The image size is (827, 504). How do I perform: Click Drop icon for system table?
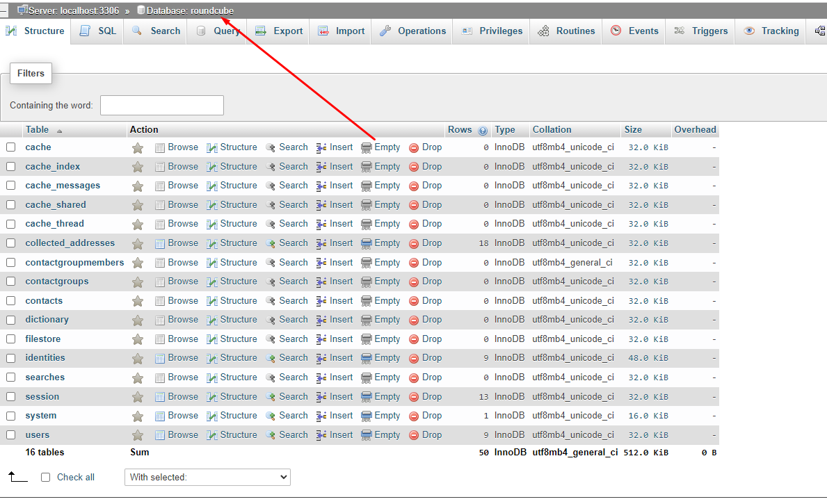414,416
